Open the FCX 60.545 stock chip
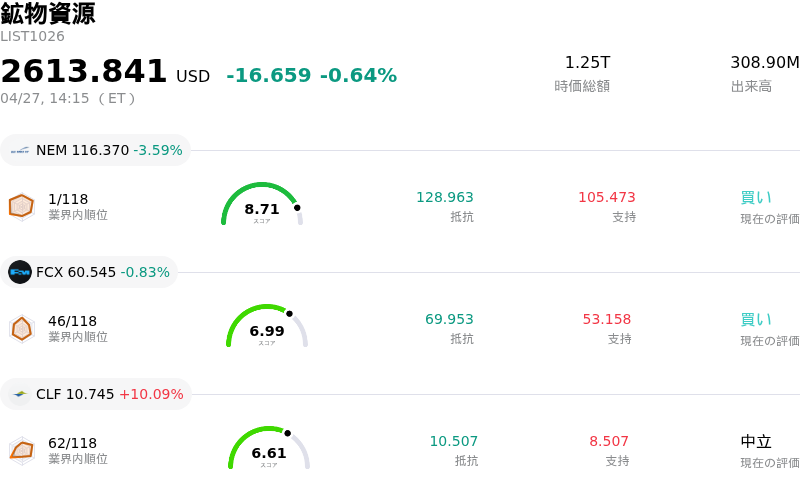This screenshot has height=488, width=800. [89, 272]
